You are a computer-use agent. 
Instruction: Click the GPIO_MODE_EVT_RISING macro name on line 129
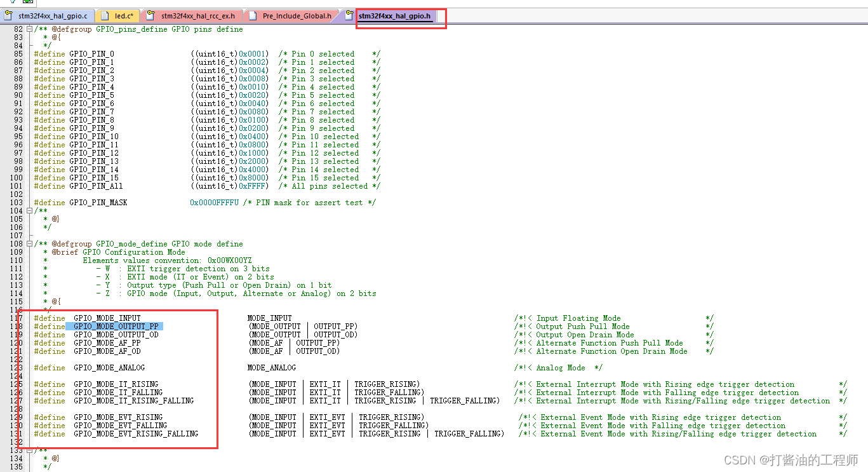pyautogui.click(x=118, y=417)
